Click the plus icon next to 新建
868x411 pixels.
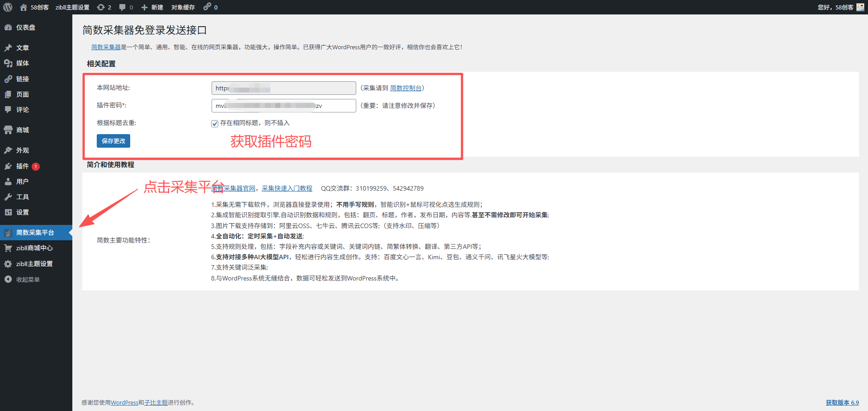click(144, 7)
